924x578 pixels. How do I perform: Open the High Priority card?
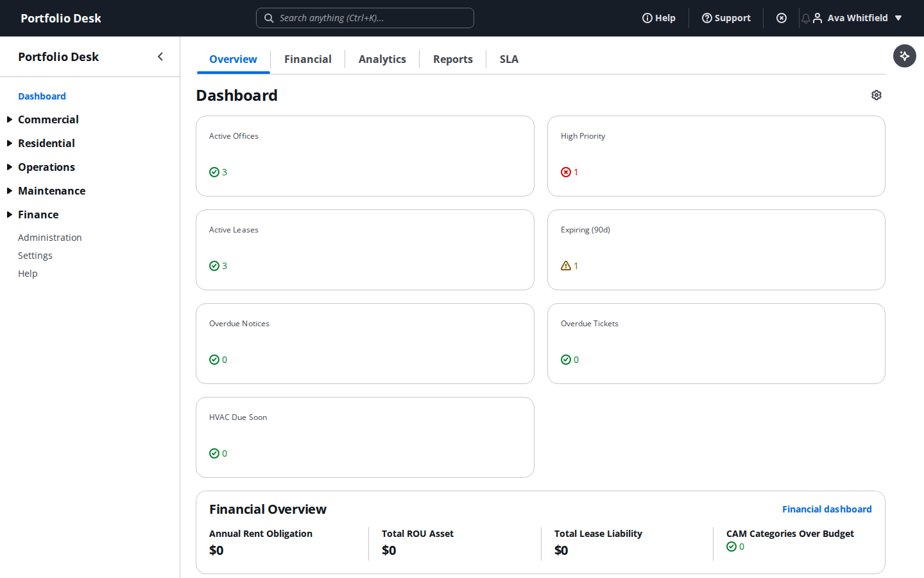pos(716,156)
